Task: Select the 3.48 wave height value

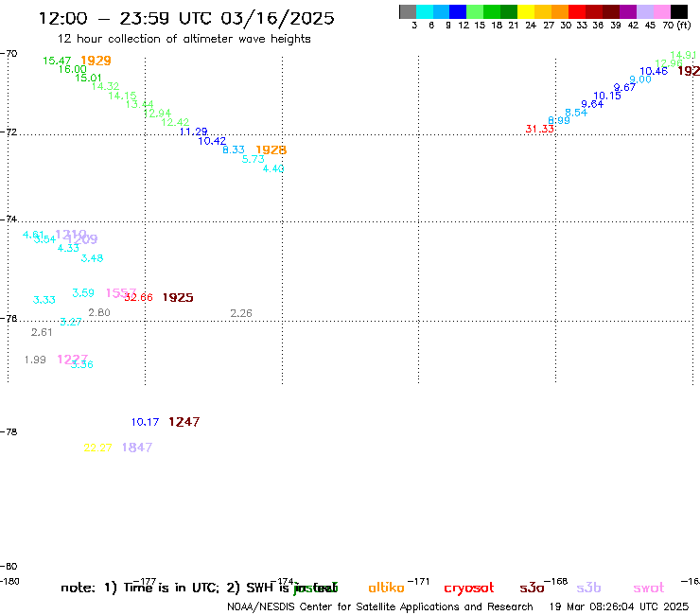Action: (92, 258)
